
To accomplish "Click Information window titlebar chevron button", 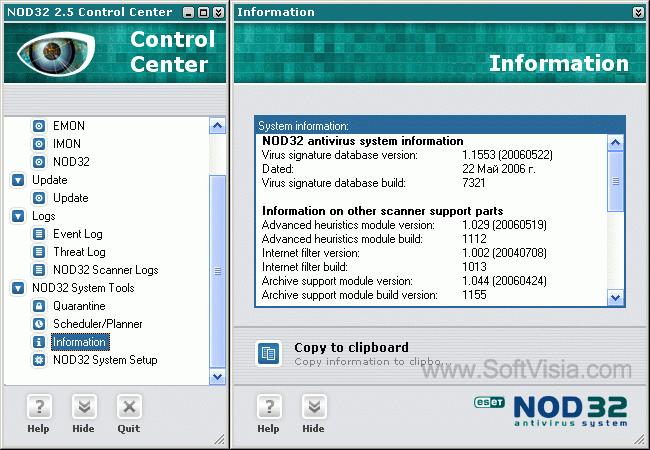I will 638,13.
